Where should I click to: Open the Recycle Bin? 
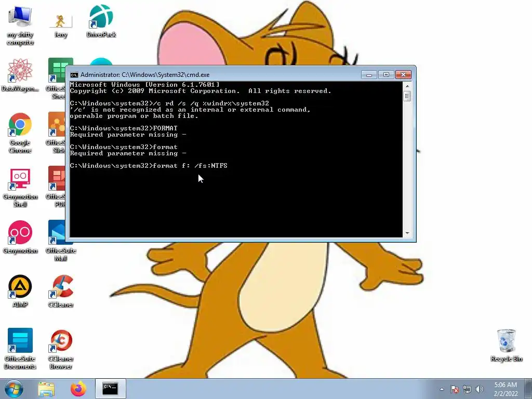tap(506, 345)
